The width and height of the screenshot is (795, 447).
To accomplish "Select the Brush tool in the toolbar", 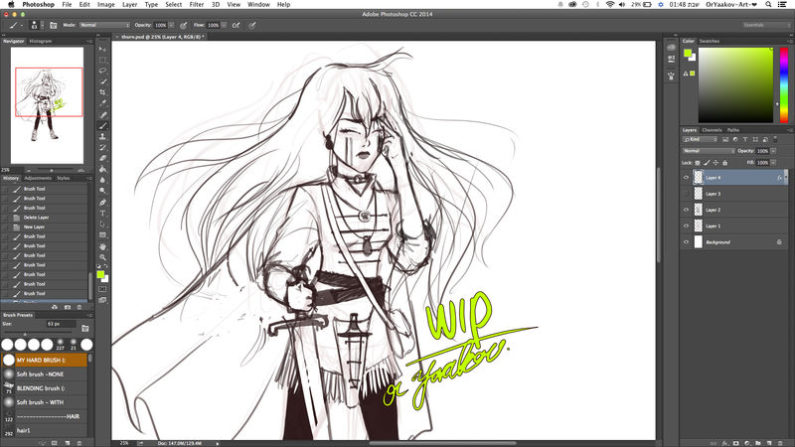I will coord(103,126).
